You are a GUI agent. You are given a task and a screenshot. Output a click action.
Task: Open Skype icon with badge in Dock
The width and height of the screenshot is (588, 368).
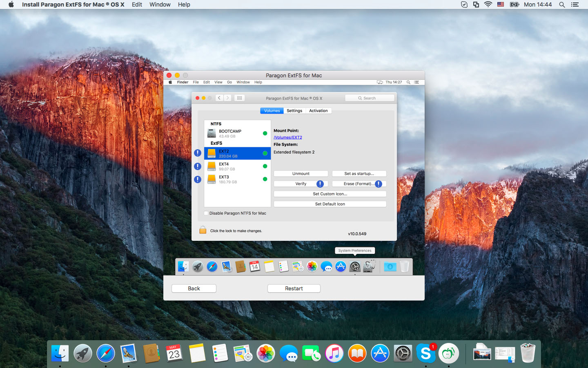tap(426, 353)
